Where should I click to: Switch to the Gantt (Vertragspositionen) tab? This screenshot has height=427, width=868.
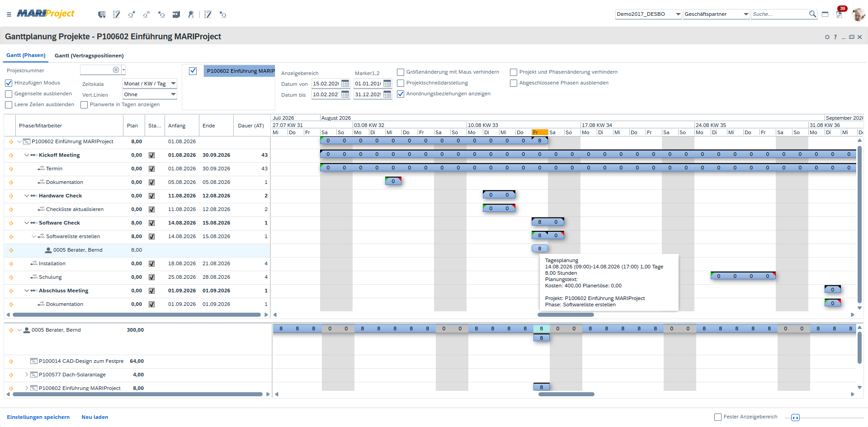[89, 56]
